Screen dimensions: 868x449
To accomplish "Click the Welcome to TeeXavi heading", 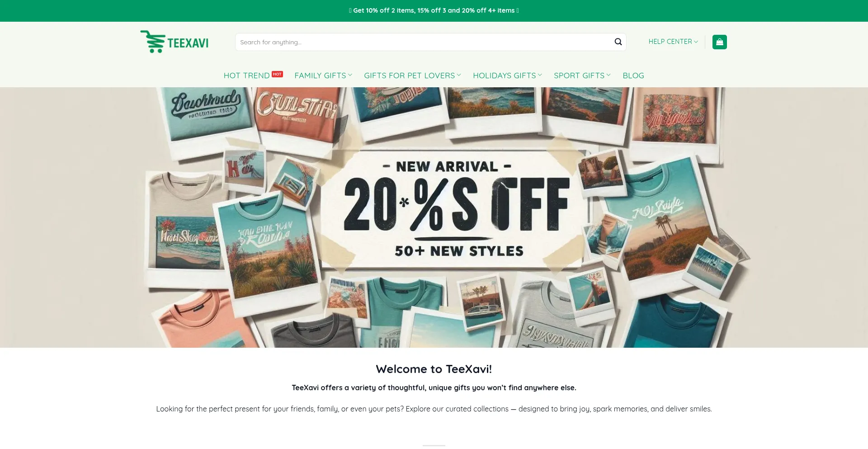I will click(x=434, y=369).
